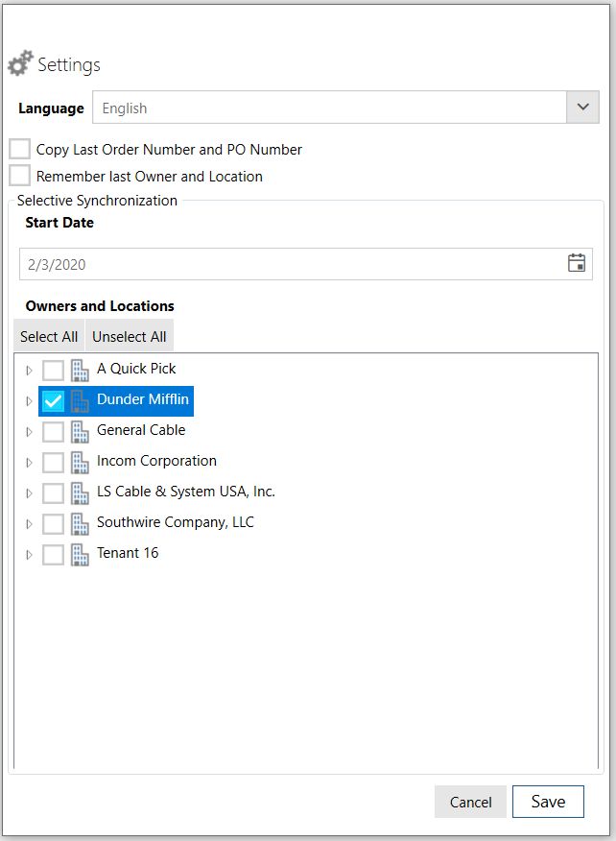Screen dimensions: 616x841
Task: Cancel the settings dialog
Action: (x=470, y=802)
